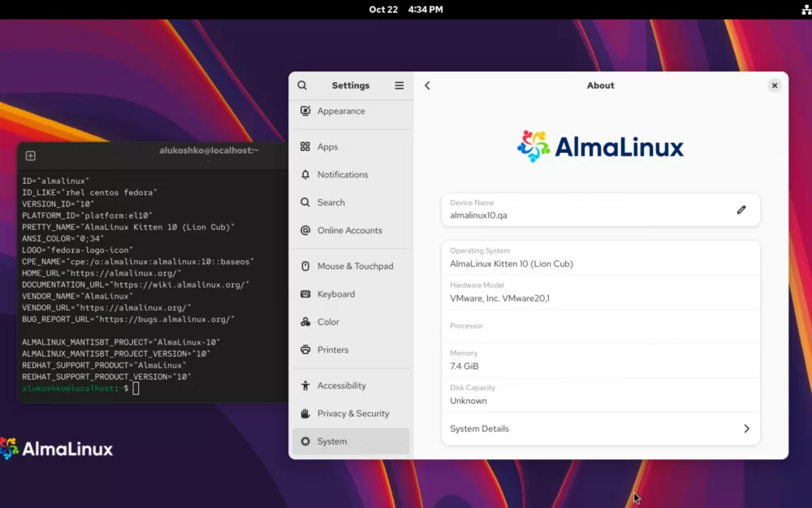
Task: Select Mouse & Touchpad in the sidebar
Action: pyautogui.click(x=351, y=266)
